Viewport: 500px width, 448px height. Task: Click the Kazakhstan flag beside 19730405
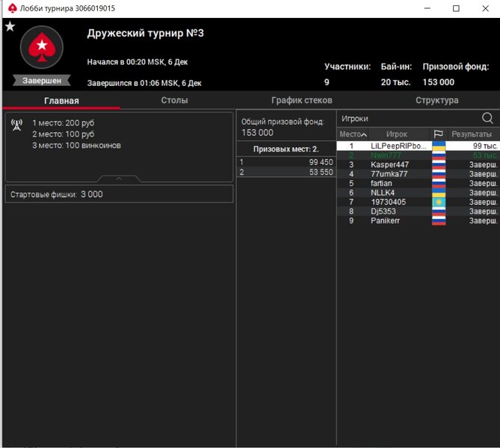tap(439, 202)
